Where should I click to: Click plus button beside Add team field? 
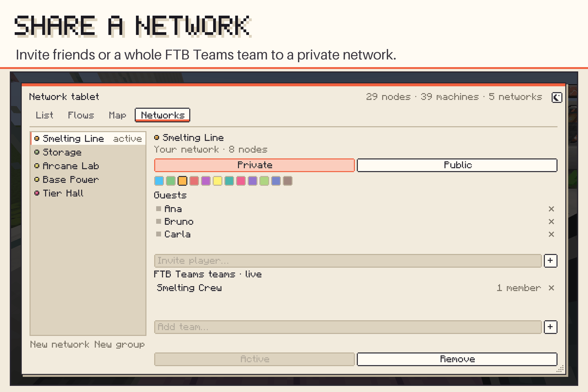[x=550, y=327]
